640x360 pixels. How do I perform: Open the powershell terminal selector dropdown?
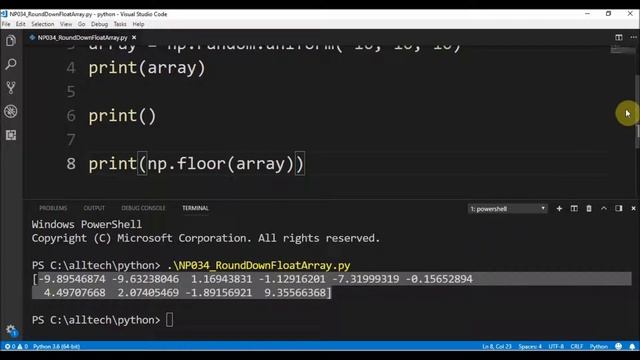(507, 209)
